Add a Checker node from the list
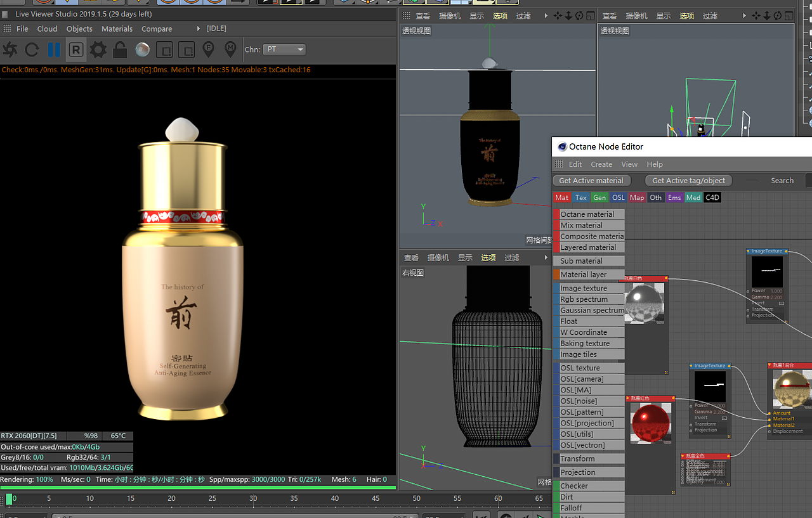 tap(589, 486)
